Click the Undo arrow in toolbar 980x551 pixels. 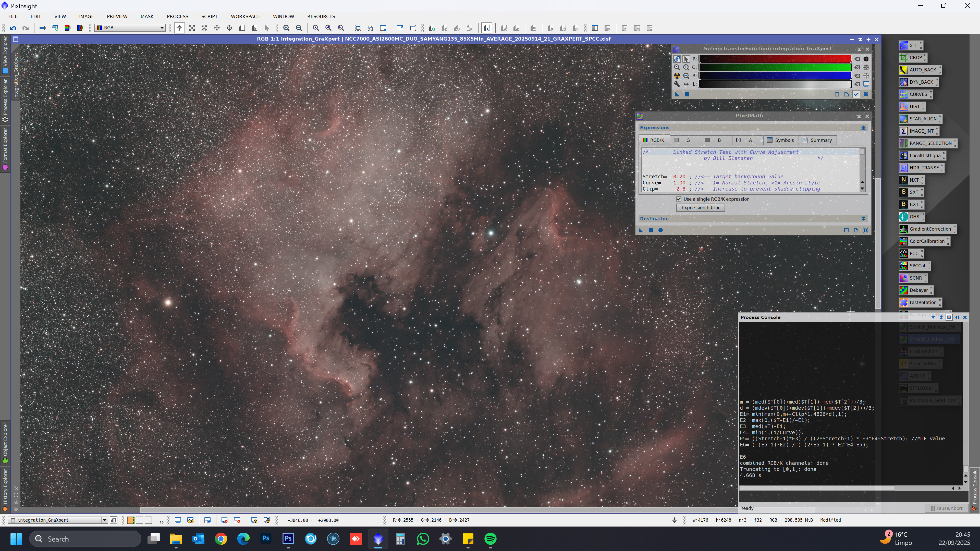[13, 28]
